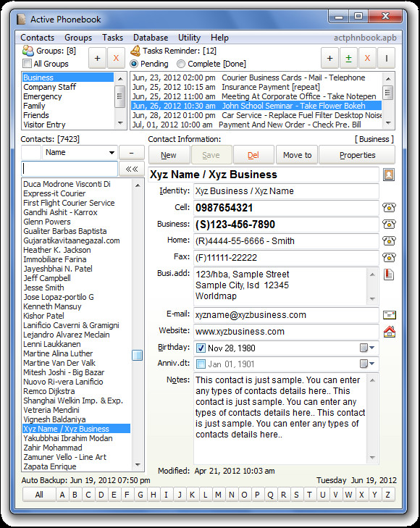420x528 pixels.
Task: Click the minus button beside Name dropdown
Action: [x=132, y=153]
